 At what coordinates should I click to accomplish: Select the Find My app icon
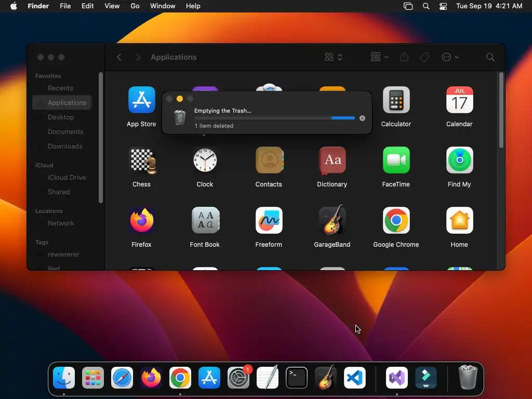(x=459, y=160)
